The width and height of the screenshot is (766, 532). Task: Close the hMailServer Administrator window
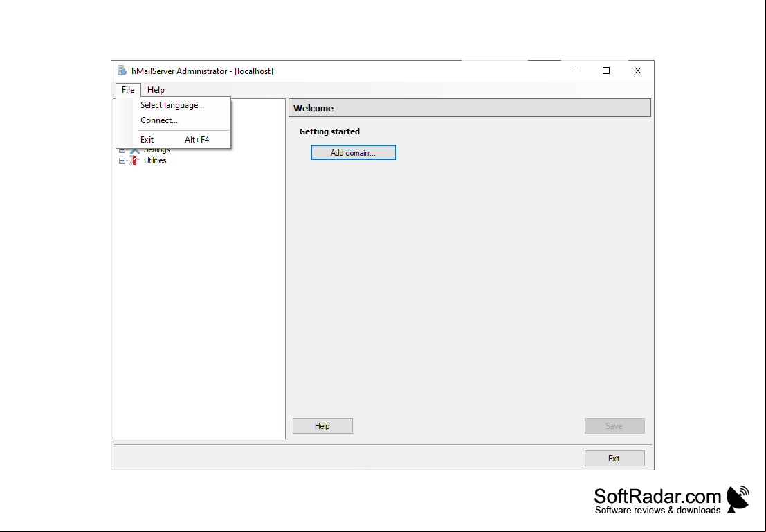coord(637,71)
